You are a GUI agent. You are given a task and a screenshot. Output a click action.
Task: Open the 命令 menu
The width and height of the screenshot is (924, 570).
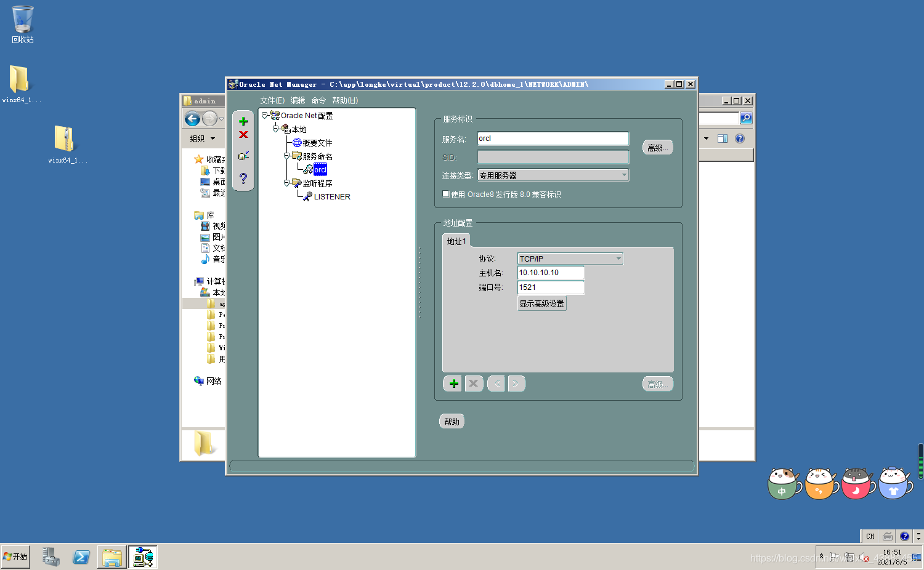(318, 100)
